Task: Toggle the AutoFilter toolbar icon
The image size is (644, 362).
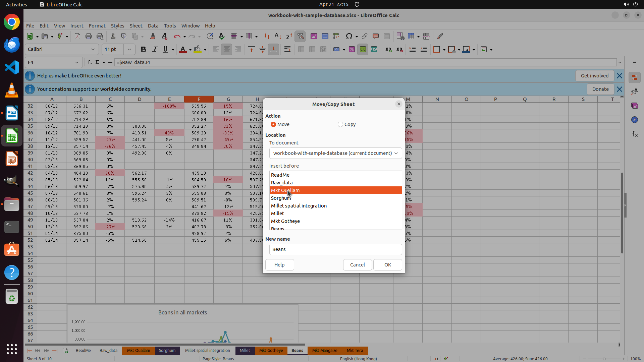Action: pos(300,36)
